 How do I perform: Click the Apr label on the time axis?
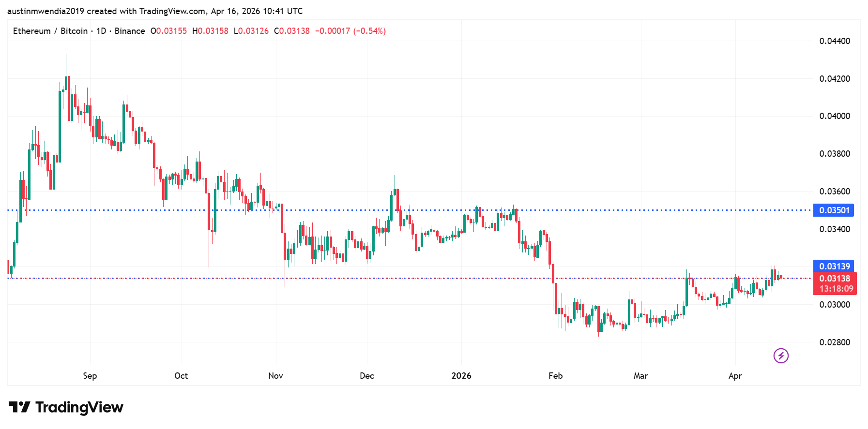click(x=735, y=376)
